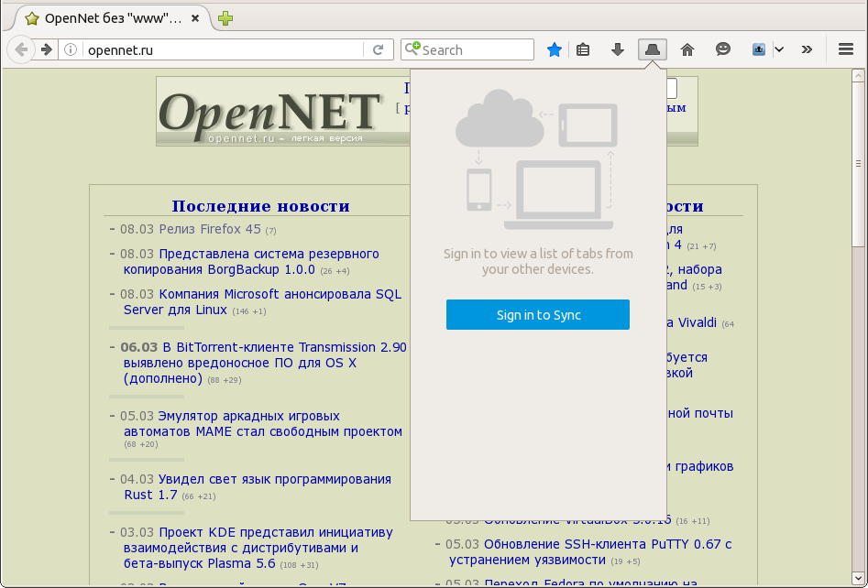Expand the toolbar overflow chevron
Viewport: 868px width, 588px height.
tap(807, 50)
